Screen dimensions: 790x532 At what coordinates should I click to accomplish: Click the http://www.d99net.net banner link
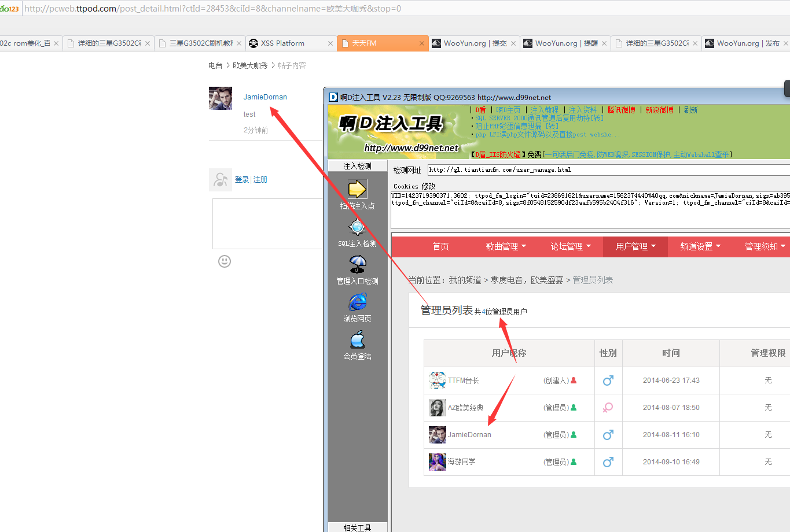pos(411,148)
